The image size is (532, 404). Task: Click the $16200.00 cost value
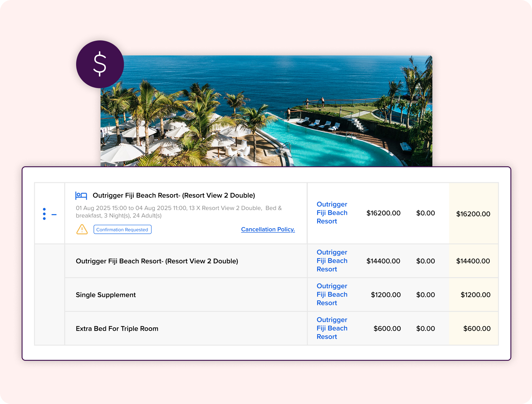pyautogui.click(x=383, y=213)
